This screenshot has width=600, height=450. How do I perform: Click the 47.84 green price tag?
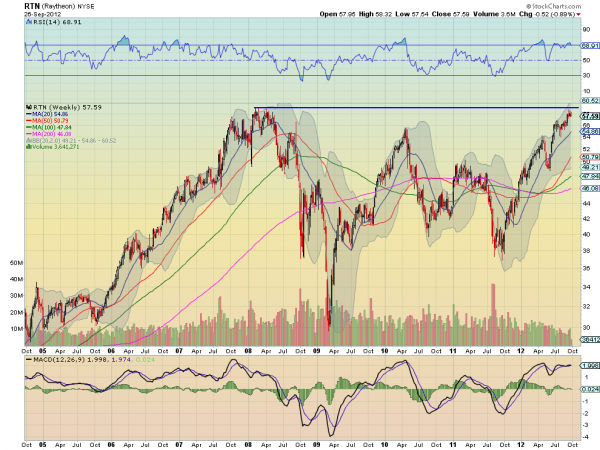coord(590,176)
